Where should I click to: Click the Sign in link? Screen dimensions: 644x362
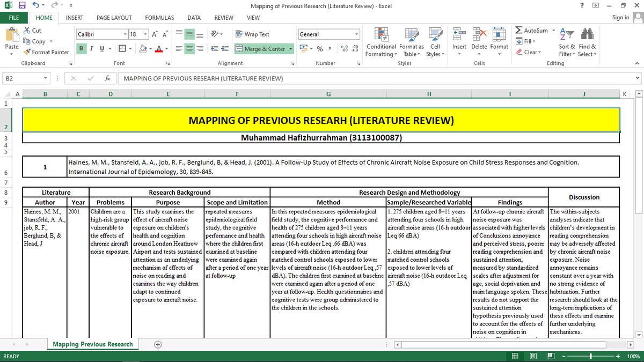click(x=620, y=18)
